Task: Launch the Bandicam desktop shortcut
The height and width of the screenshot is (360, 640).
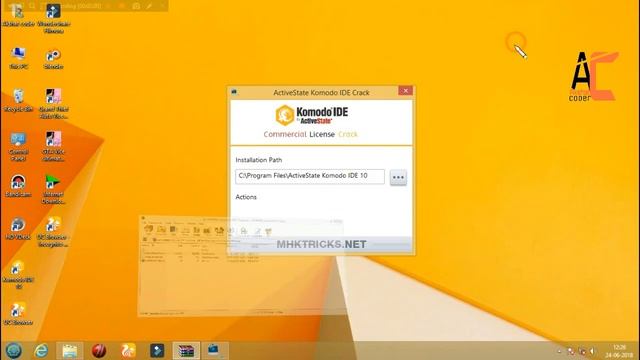Action: 18,186
